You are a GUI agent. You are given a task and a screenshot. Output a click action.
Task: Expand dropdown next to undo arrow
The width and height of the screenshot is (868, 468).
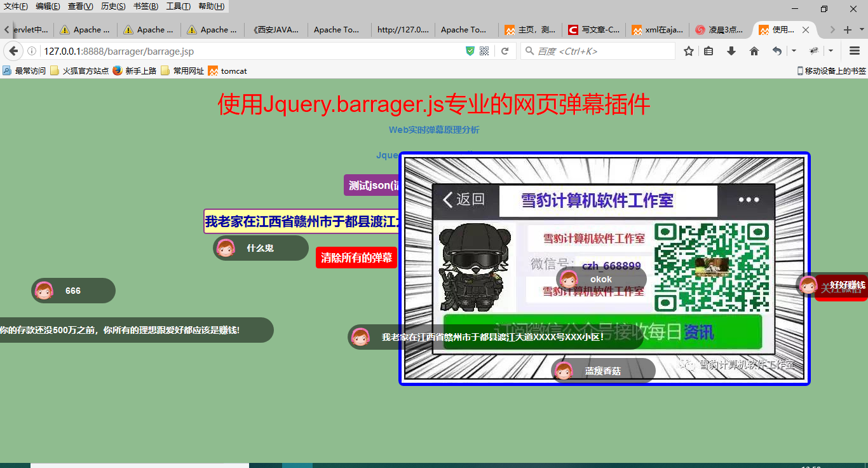tap(794, 51)
